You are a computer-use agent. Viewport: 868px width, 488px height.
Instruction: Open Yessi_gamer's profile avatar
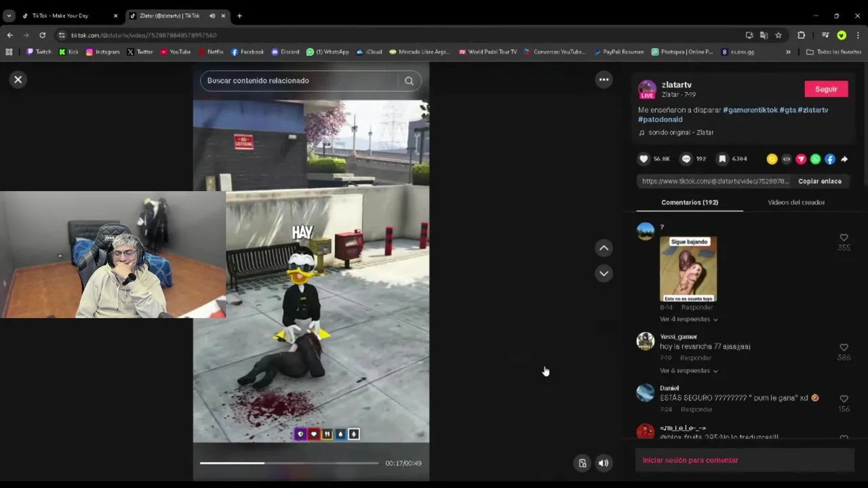click(646, 341)
